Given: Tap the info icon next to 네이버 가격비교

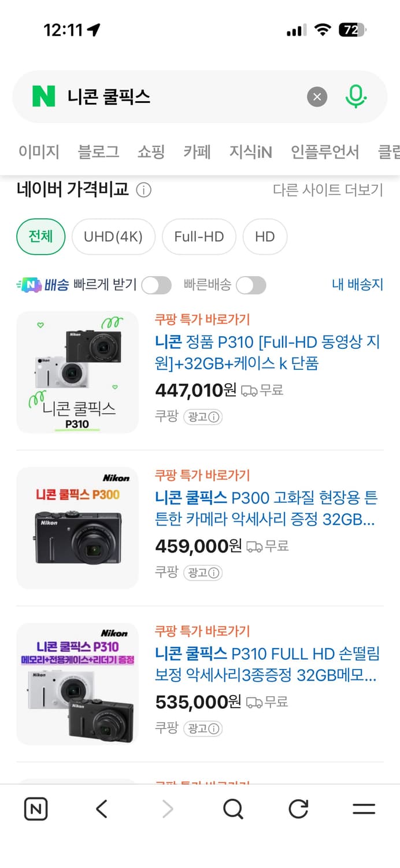Looking at the screenshot, I should [143, 190].
